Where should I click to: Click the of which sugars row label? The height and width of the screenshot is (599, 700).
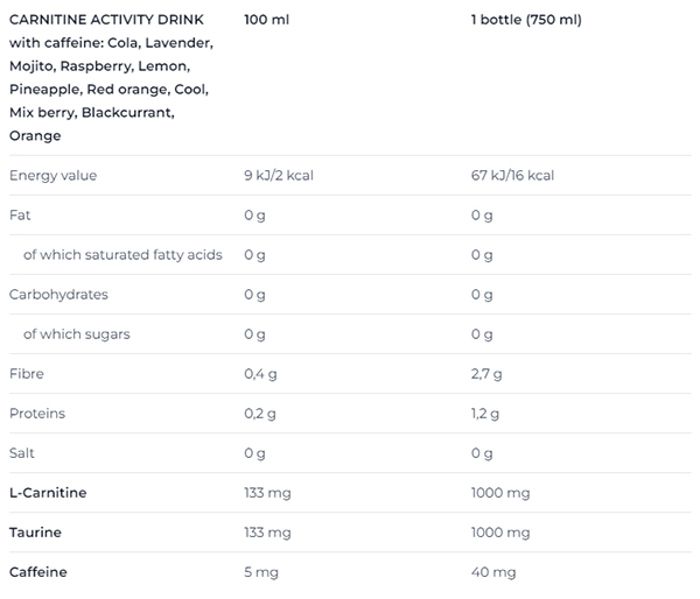[76, 334]
